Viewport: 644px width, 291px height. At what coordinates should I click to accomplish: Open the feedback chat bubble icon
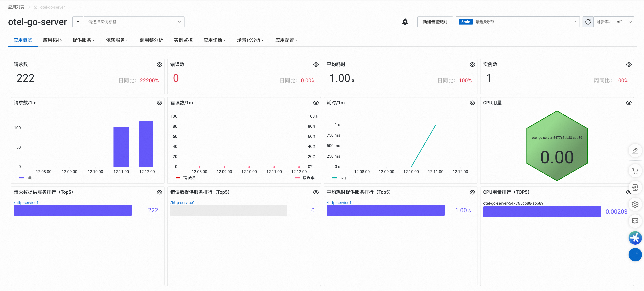[635, 221]
